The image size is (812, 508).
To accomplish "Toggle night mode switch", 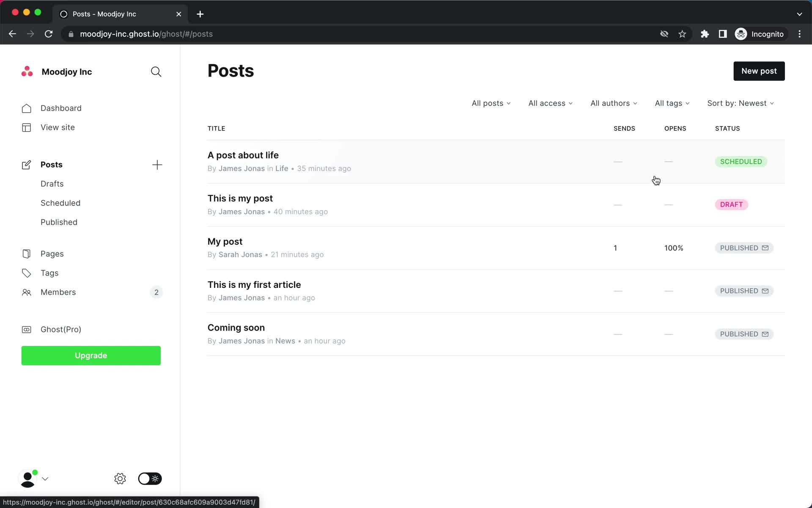I will click(x=150, y=479).
